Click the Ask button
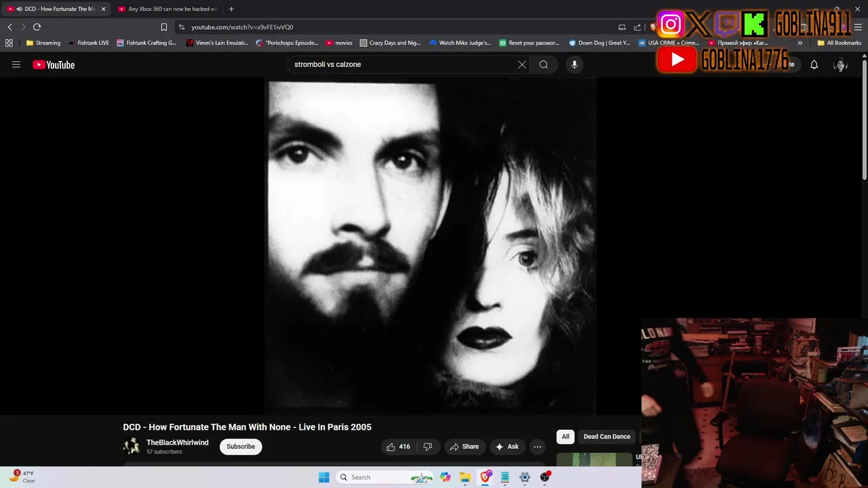Viewport: 868px width, 488px height. point(507,447)
